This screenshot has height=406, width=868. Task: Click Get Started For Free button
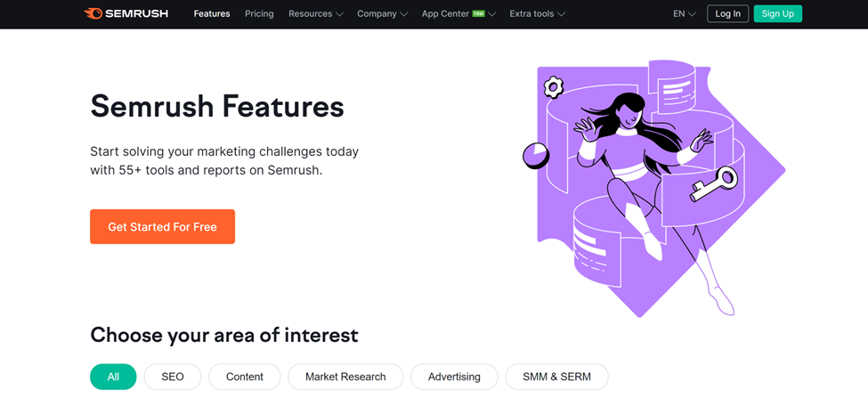[x=162, y=226]
